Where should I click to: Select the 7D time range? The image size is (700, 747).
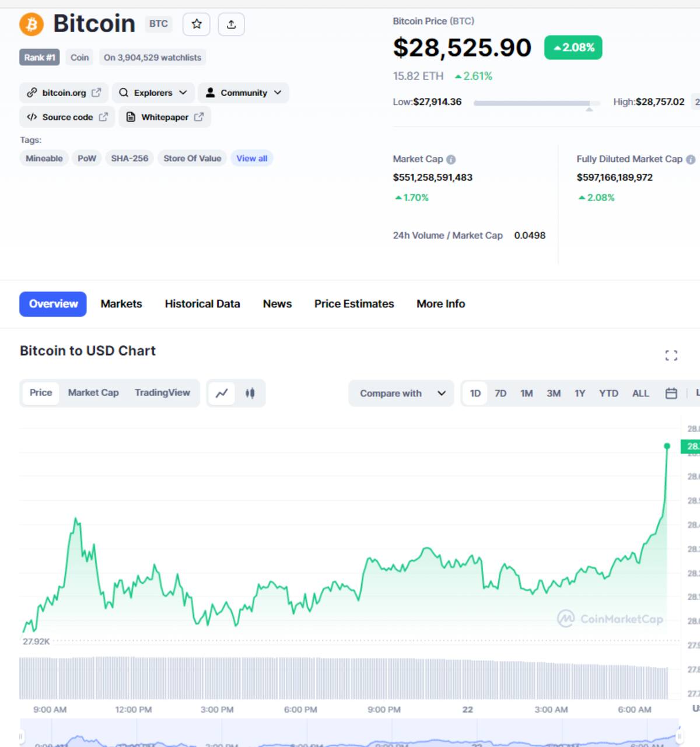(501, 394)
